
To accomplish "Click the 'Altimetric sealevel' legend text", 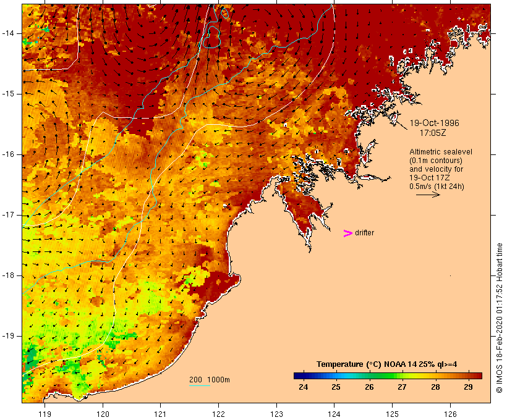I will click(441, 152).
